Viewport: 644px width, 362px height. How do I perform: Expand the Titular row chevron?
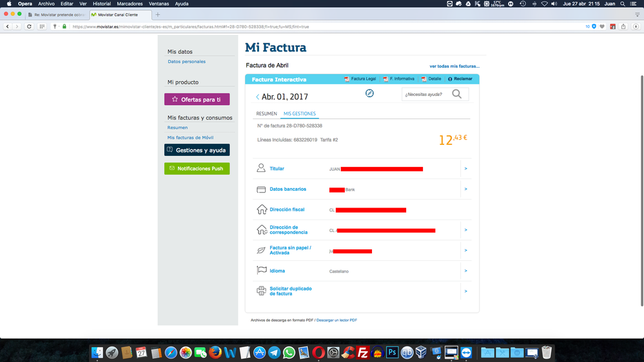(465, 169)
